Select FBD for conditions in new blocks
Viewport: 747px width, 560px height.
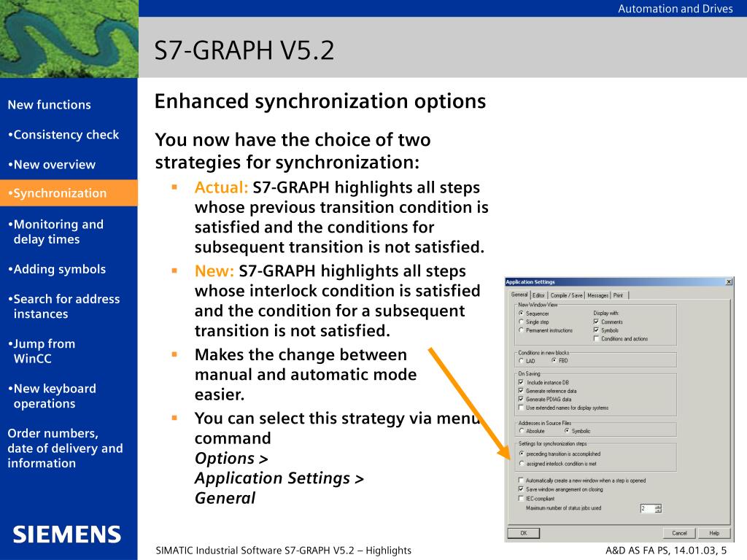(554, 360)
